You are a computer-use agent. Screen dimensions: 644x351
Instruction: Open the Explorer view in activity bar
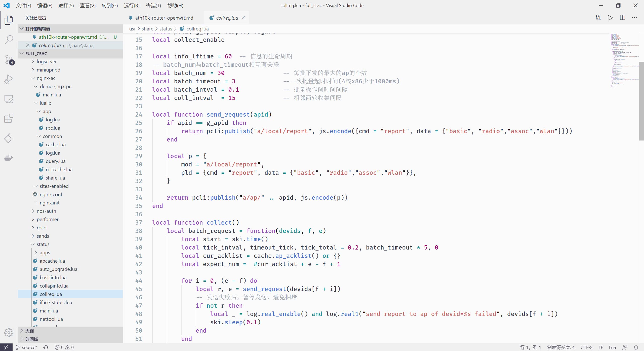point(9,20)
